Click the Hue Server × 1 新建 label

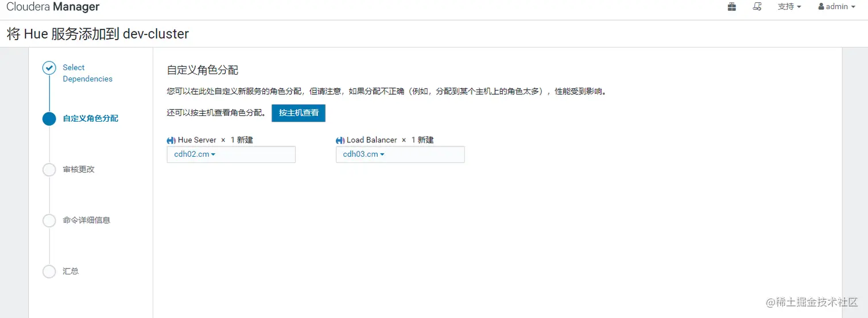pyautogui.click(x=215, y=140)
